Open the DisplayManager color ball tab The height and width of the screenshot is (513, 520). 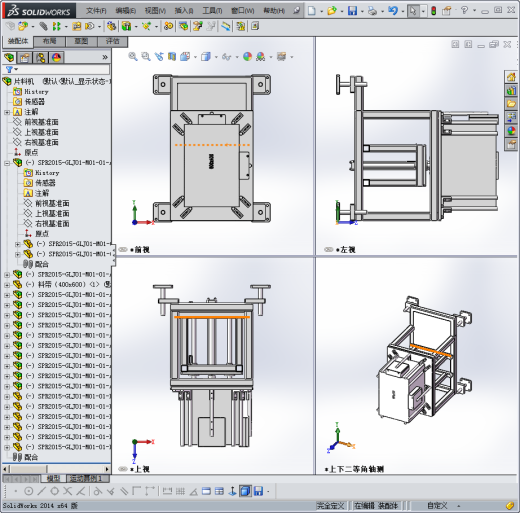click(x=57, y=58)
